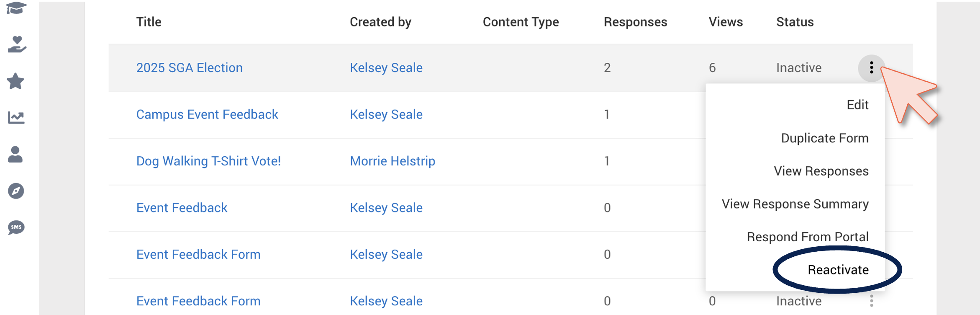Open the compass explore sidebar icon
Image resolution: width=980 pixels, height=315 pixels.
(x=16, y=191)
